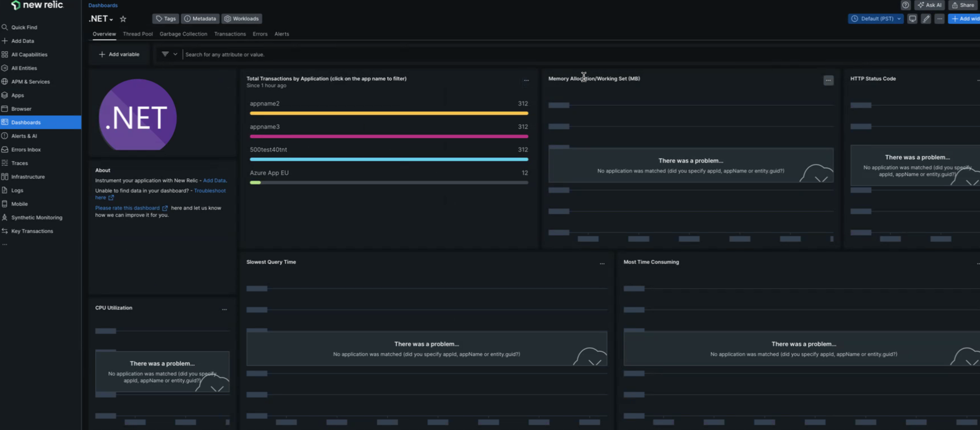Click the help question mark icon
This screenshot has height=430, width=980.
point(905,5)
